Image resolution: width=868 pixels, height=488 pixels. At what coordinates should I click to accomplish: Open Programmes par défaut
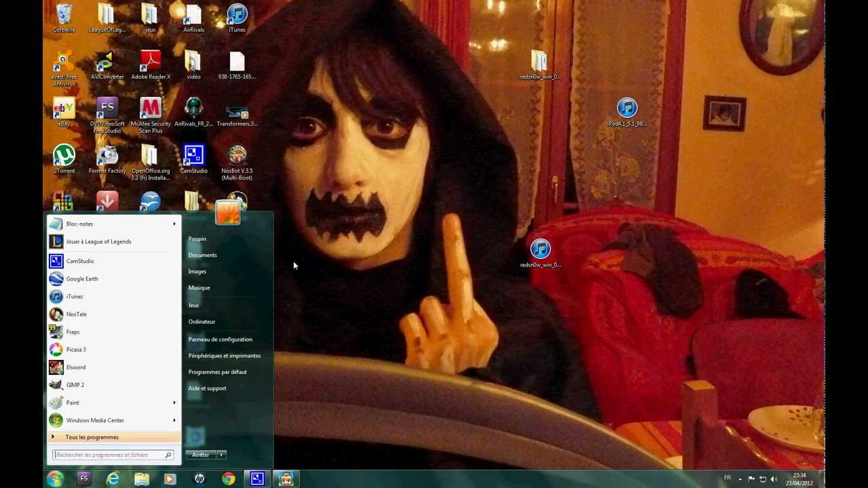[x=218, y=371]
